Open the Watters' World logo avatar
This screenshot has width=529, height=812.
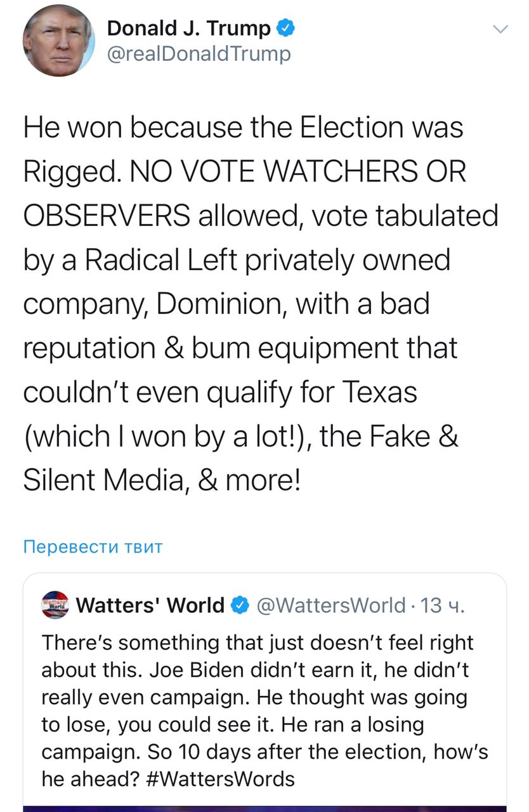coord(54,605)
